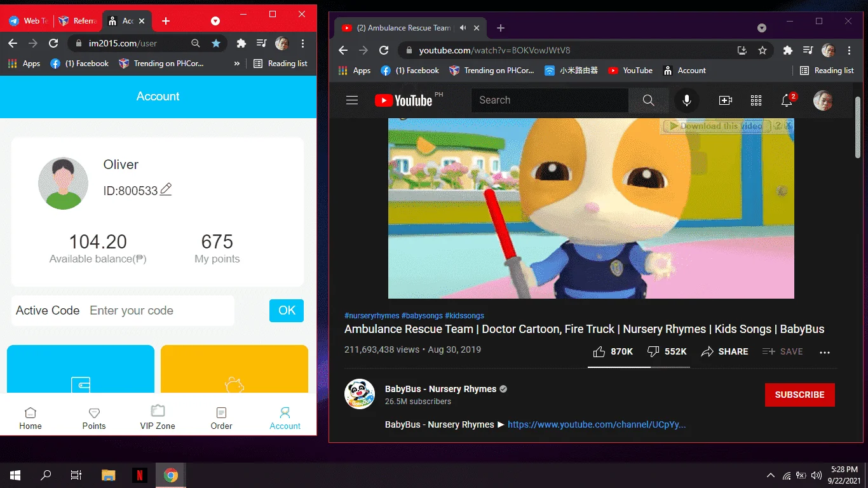Mute the Ambulance Rescue Team tab audio

pyautogui.click(x=463, y=28)
